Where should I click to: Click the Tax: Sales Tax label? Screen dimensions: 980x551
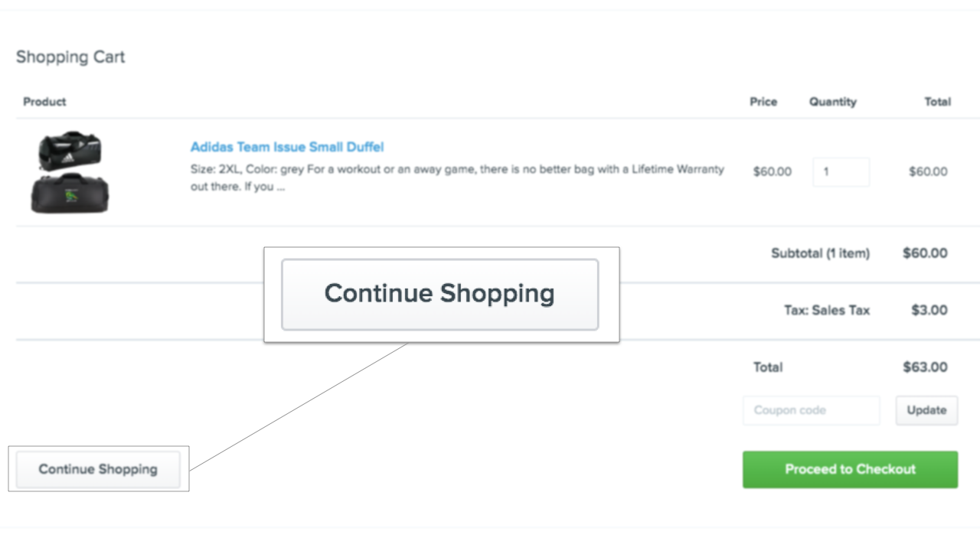827,310
